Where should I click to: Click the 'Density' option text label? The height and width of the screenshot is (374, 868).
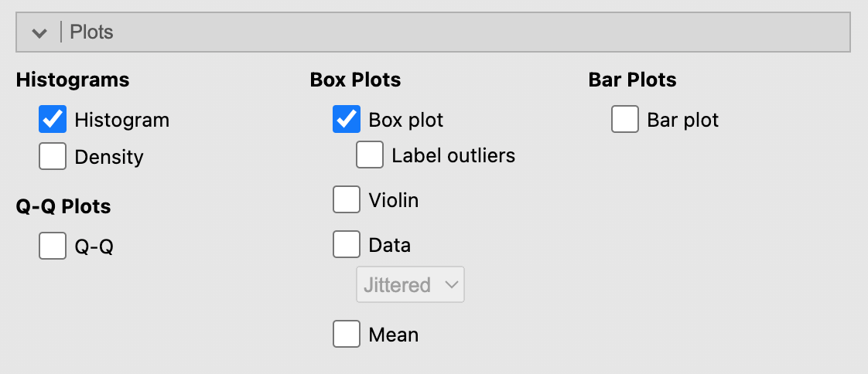click(109, 158)
